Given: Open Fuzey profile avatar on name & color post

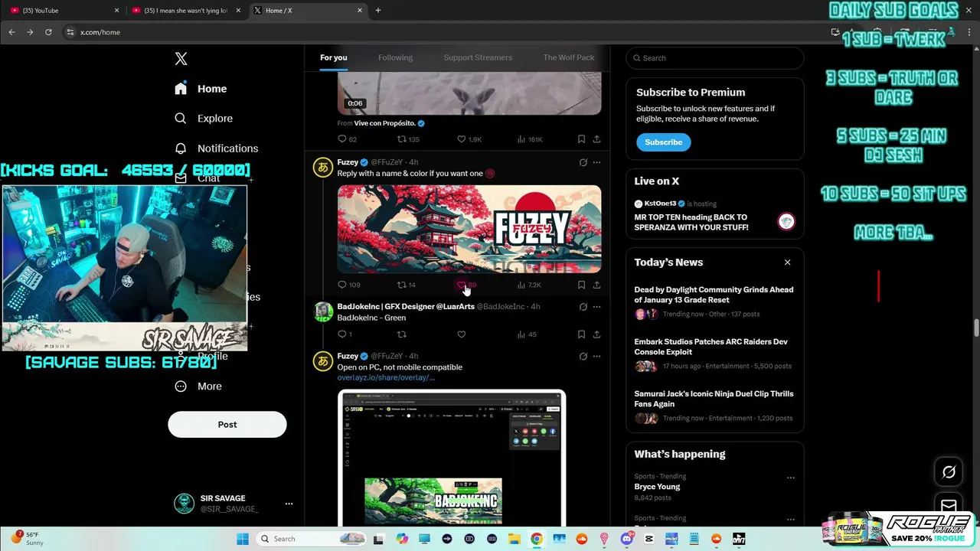Looking at the screenshot, I should pyautogui.click(x=322, y=168).
